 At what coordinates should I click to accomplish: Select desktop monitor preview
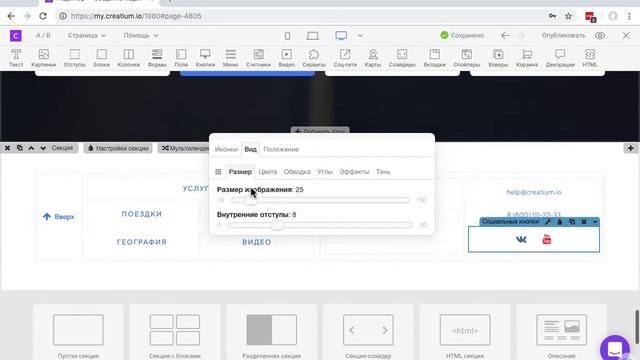341,36
